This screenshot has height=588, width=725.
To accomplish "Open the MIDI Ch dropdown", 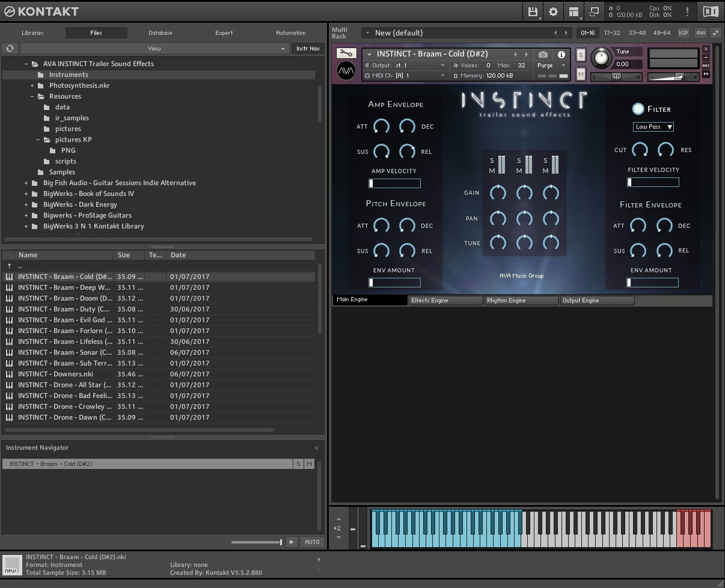I will [405, 75].
